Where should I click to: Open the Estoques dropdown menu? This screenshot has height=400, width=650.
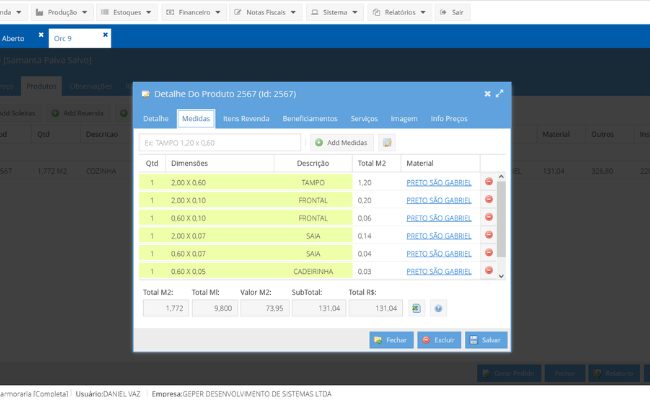[126, 12]
